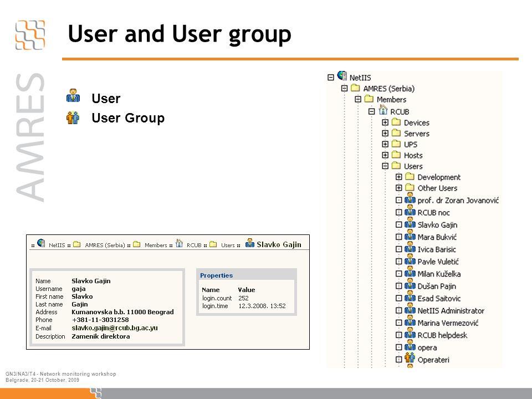Click the User Group legend icon
532x399 pixels.
click(73, 117)
